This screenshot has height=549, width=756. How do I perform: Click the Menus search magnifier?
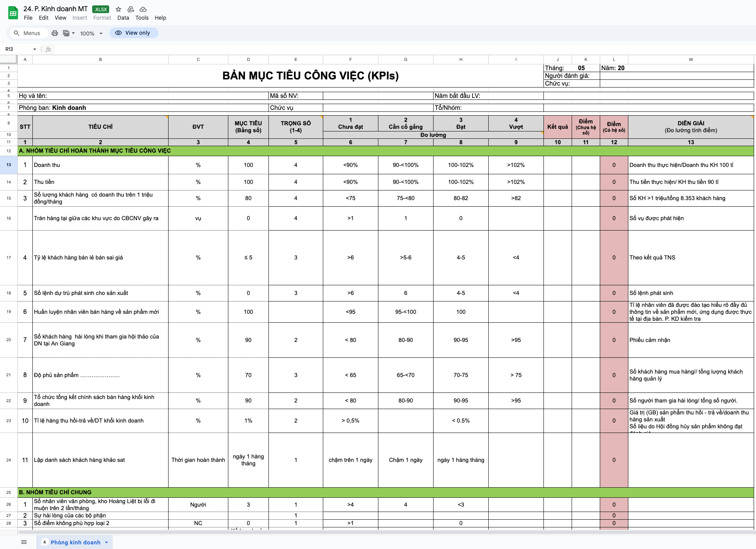[17, 33]
